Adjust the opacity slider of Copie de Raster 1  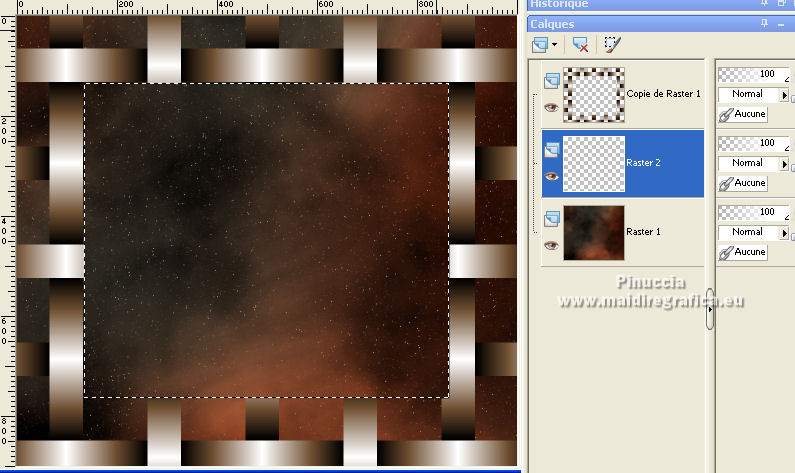pyautogui.click(x=754, y=75)
